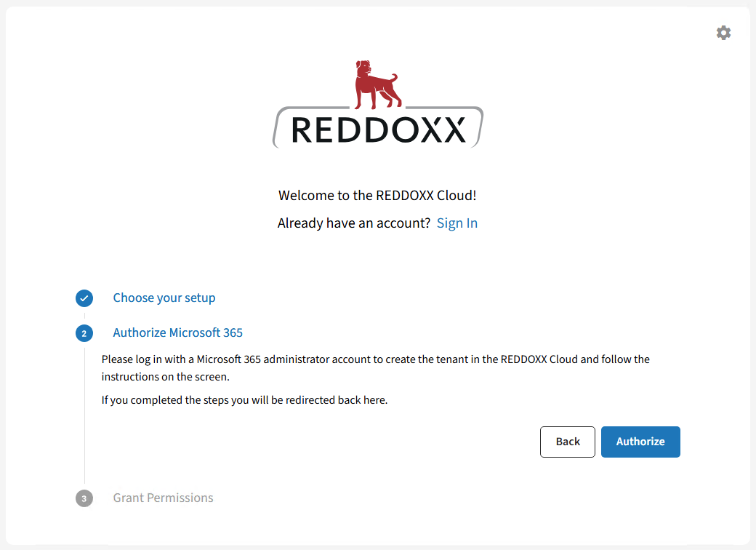Select the Choose your setup step label
Screen dimensions: 756x550
(164, 298)
